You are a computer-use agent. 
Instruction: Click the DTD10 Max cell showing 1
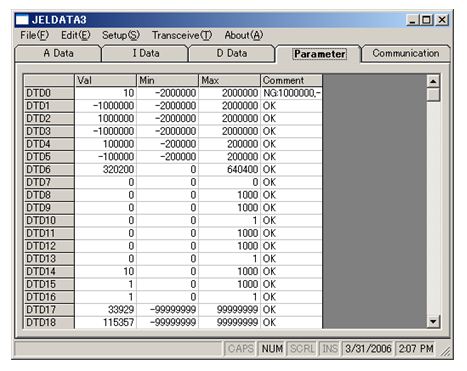pos(230,220)
